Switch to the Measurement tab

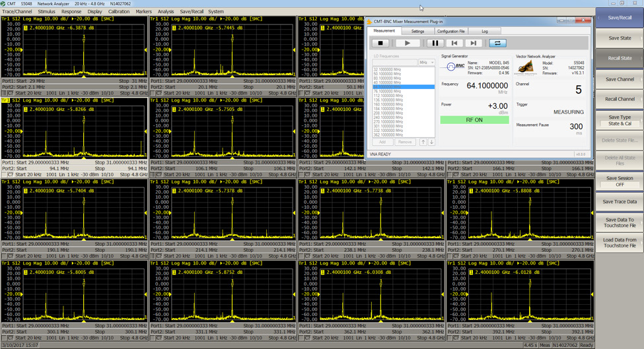[x=384, y=31]
